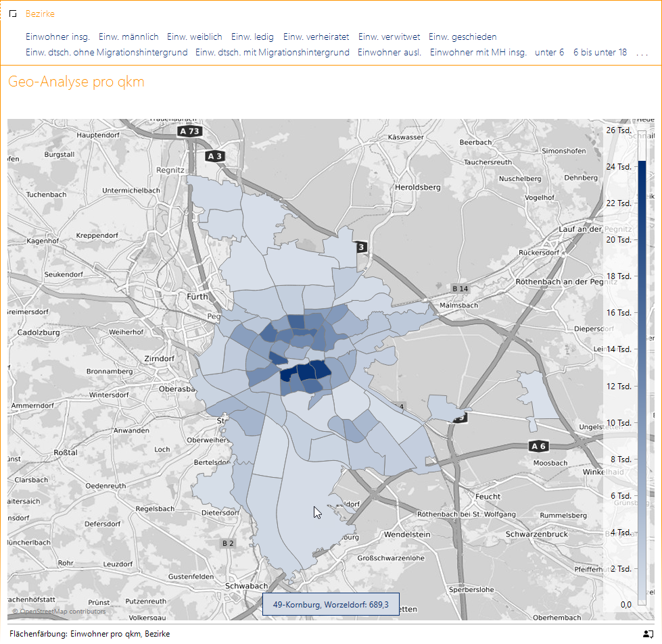Choose the 'Einw. geschieden' measure
The width and height of the screenshot is (662, 644).
pos(463,37)
